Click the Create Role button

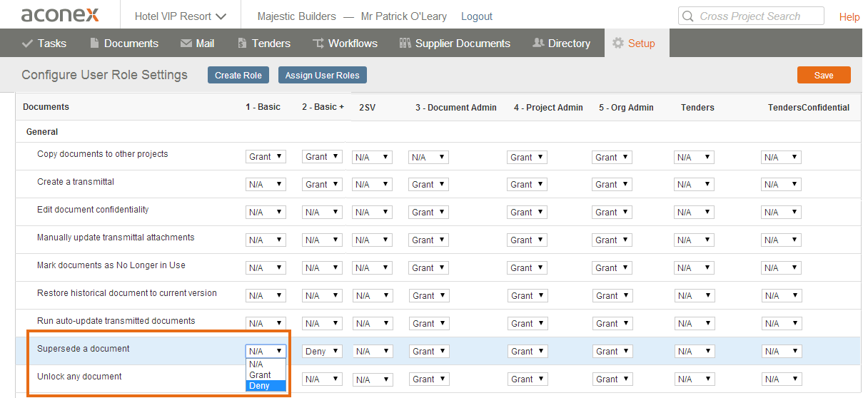(238, 75)
